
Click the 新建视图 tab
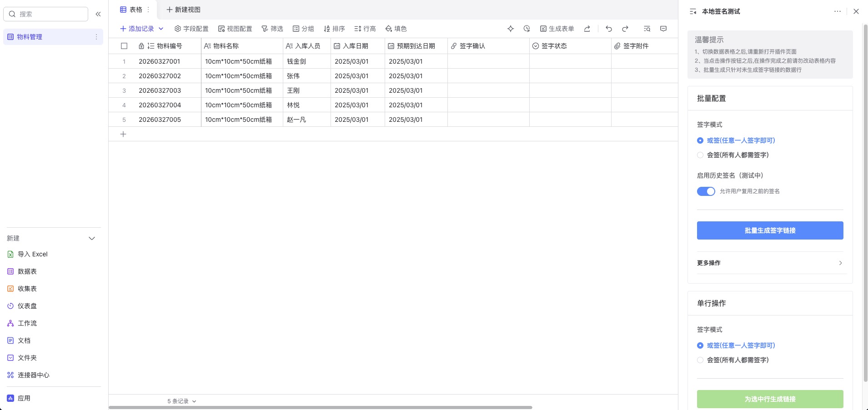pos(183,10)
